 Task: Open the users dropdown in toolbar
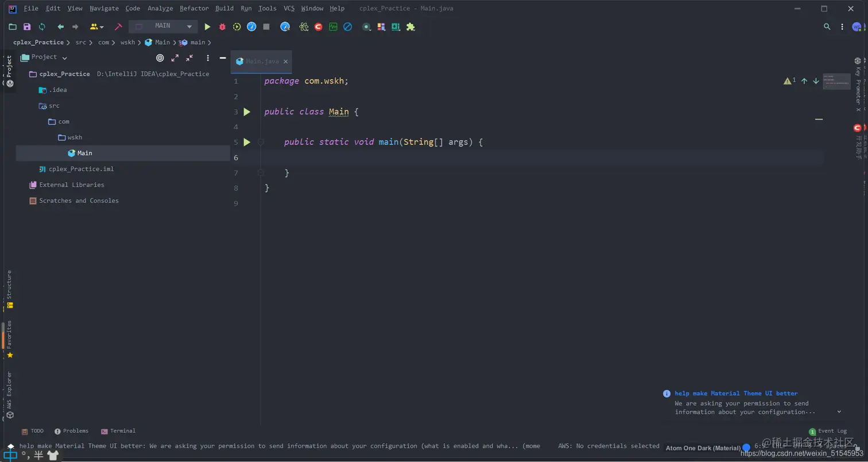[97, 26]
